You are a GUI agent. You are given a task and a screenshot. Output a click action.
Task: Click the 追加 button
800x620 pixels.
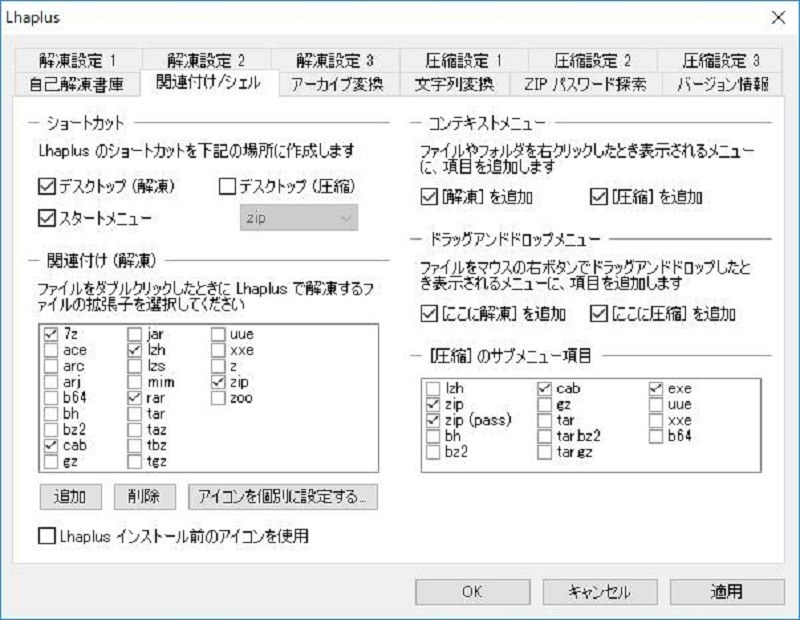tap(70, 496)
